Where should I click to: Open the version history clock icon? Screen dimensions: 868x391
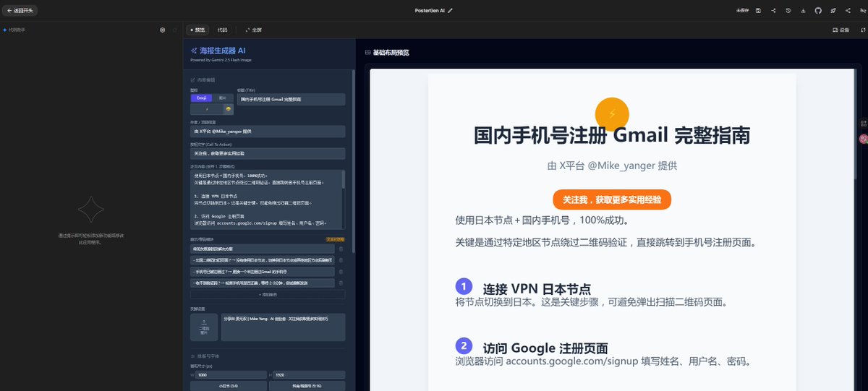click(x=788, y=11)
